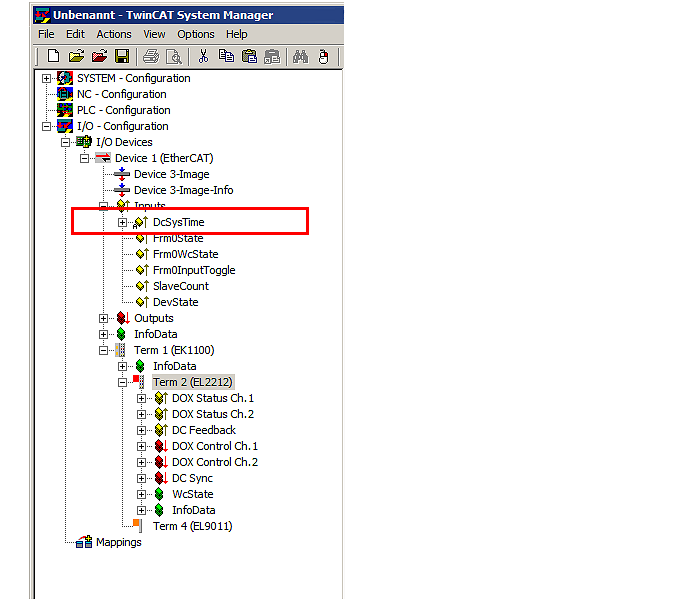
Task: Click the PLC - Configuration node icon
Action: coord(65,110)
